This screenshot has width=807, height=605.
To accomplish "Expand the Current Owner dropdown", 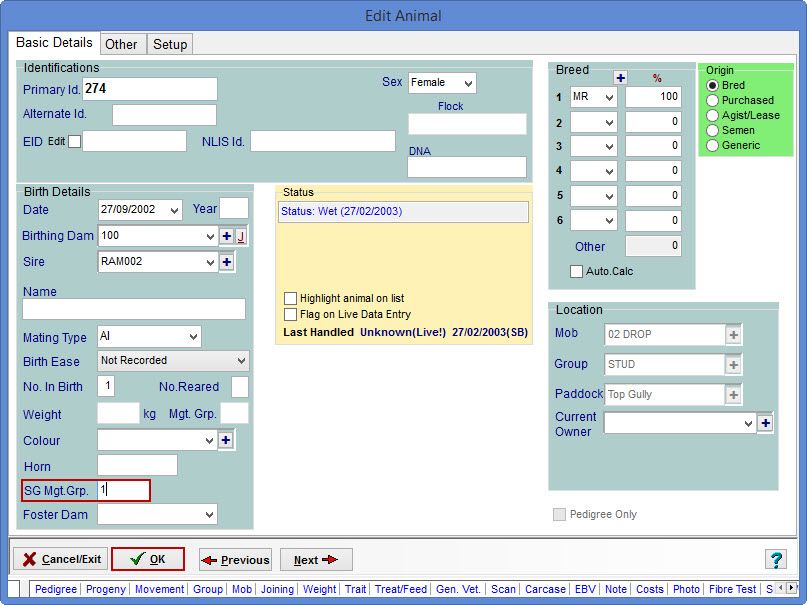I will coord(748,423).
